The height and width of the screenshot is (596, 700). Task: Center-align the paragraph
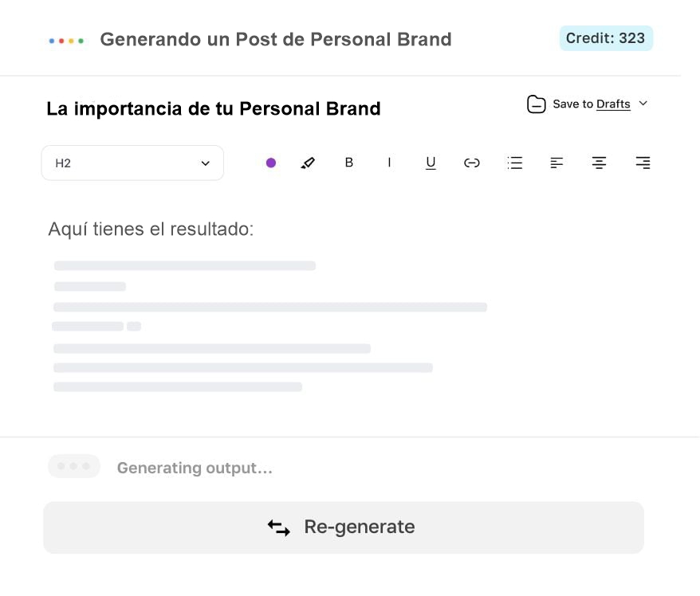(x=599, y=163)
